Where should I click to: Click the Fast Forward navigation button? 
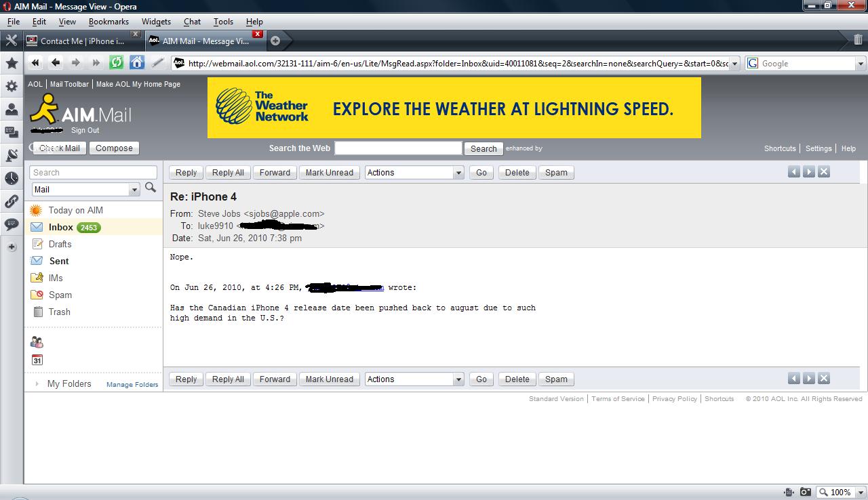[96, 63]
